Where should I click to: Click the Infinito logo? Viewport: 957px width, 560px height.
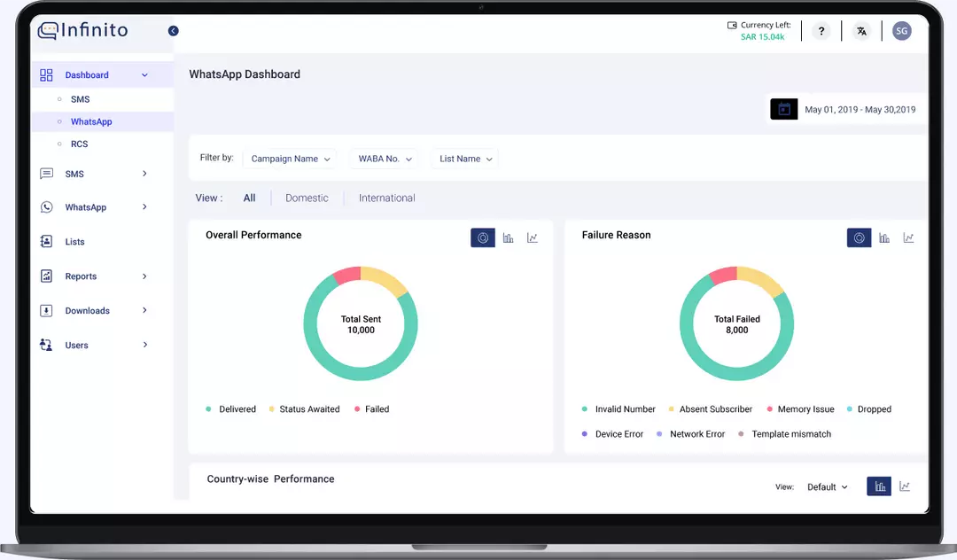click(x=83, y=30)
